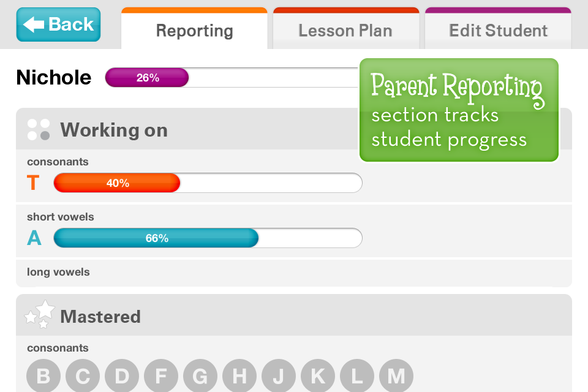This screenshot has width=588, height=392.
Task: Tap the mastered consonant H circle
Action: tap(239, 375)
